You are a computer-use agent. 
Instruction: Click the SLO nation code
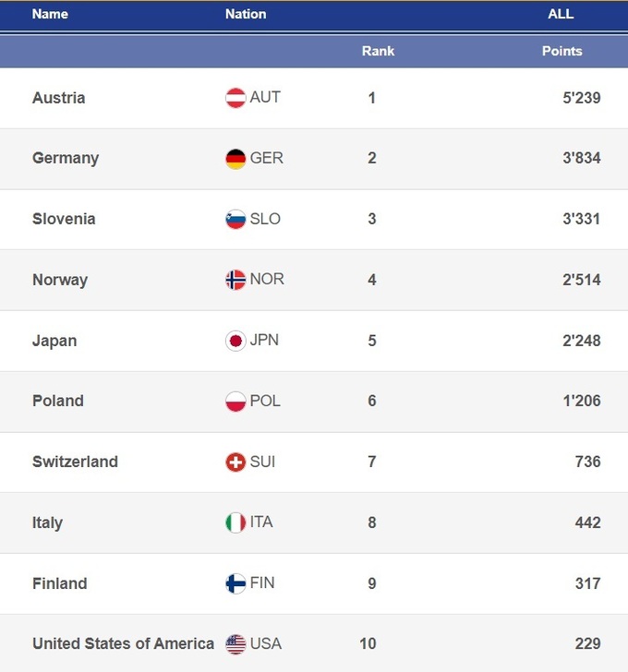[265, 220]
